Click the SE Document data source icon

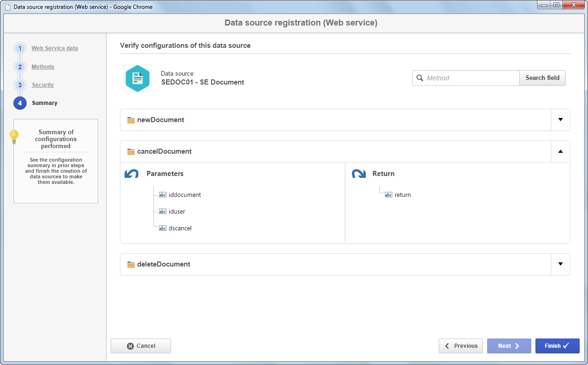coord(138,78)
